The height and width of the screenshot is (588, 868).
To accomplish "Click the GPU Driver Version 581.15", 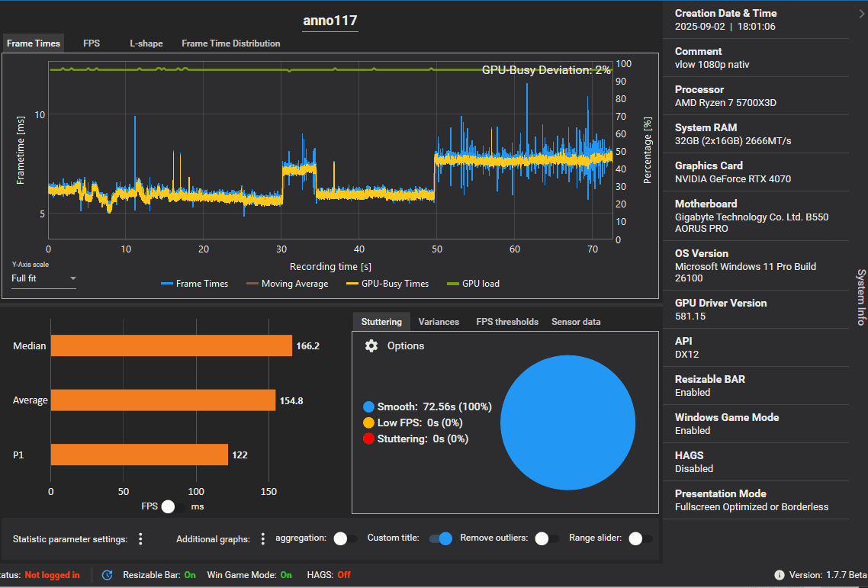I will [690, 316].
